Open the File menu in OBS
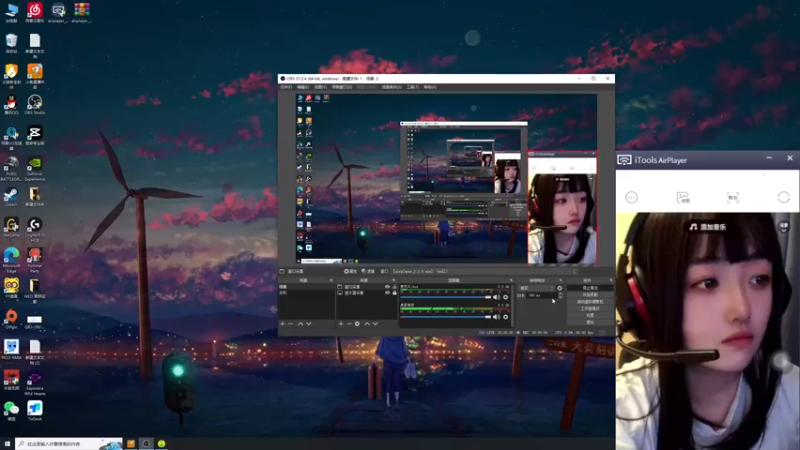The image size is (800, 450). 286,87
